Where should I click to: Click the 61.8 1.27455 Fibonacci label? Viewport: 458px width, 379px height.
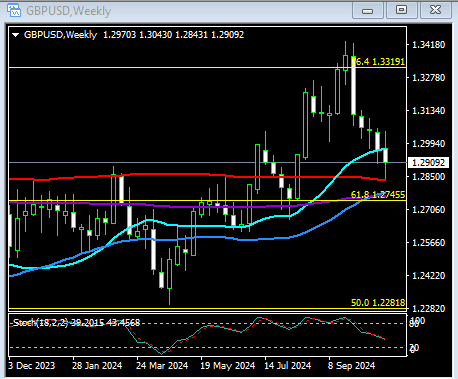(x=378, y=195)
